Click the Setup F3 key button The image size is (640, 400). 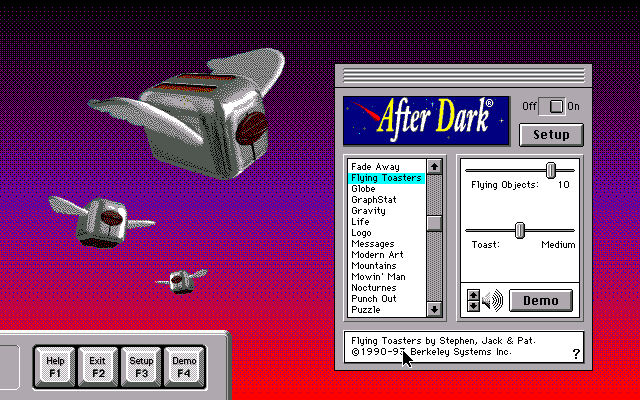click(x=141, y=367)
